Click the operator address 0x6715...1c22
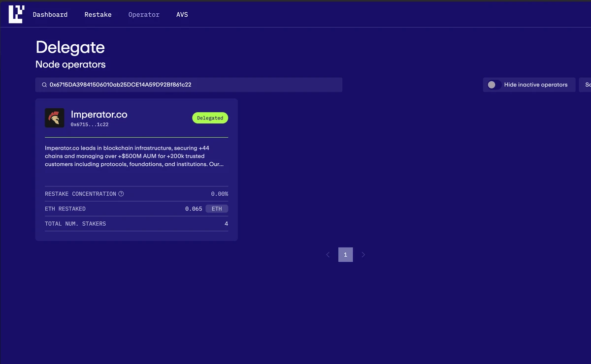Screen dimensions: 591x364 [x=89, y=125]
